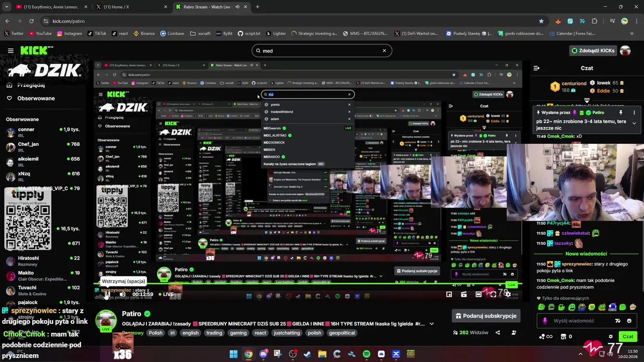Click the purple microphone icon in chat input

click(545, 321)
